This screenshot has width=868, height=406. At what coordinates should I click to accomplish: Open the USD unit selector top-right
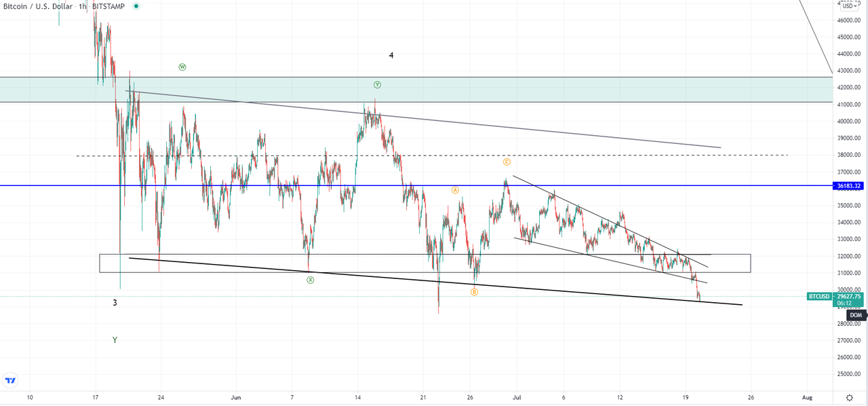click(850, 5)
